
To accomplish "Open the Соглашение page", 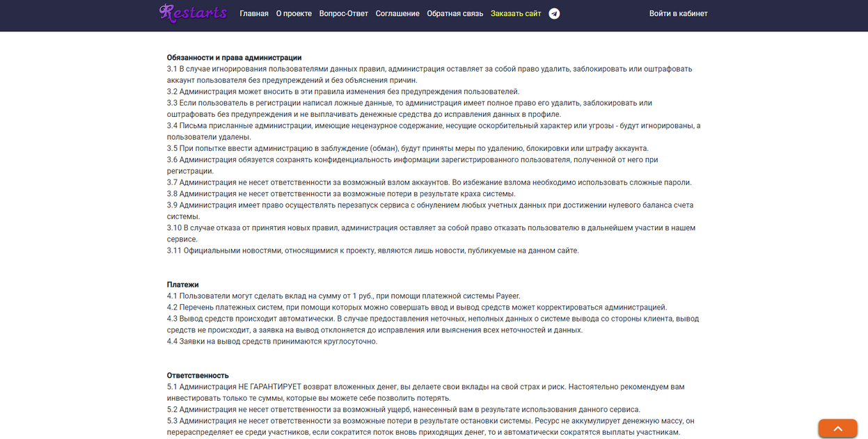I will pos(397,13).
